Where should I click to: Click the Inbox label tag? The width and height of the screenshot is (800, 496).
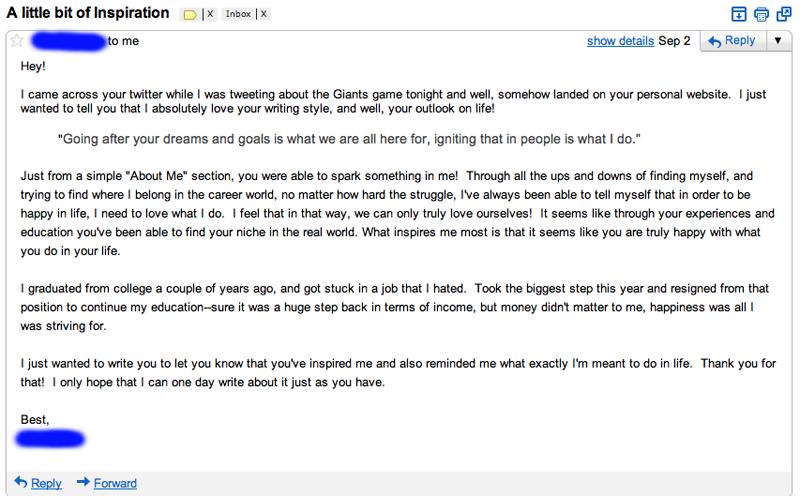point(238,14)
